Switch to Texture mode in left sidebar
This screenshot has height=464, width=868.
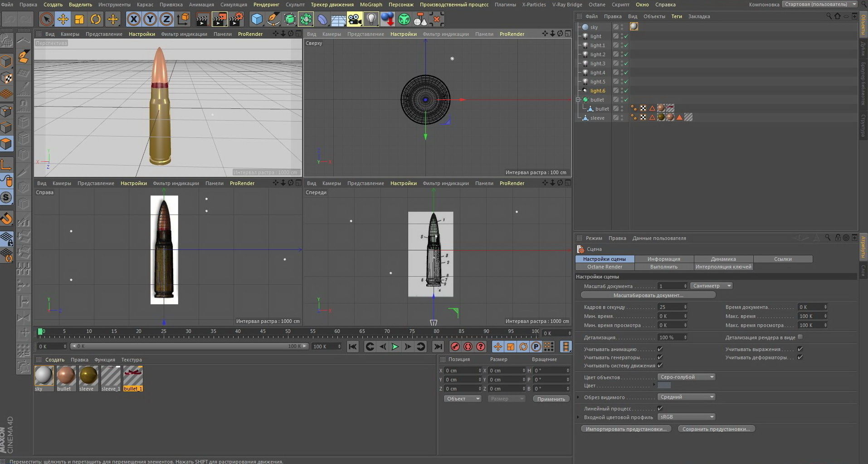click(6, 78)
